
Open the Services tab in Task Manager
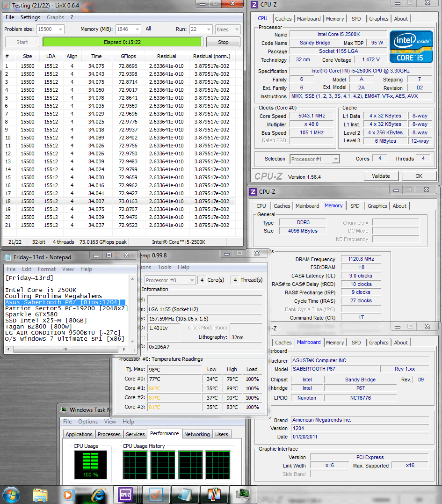[135, 434]
